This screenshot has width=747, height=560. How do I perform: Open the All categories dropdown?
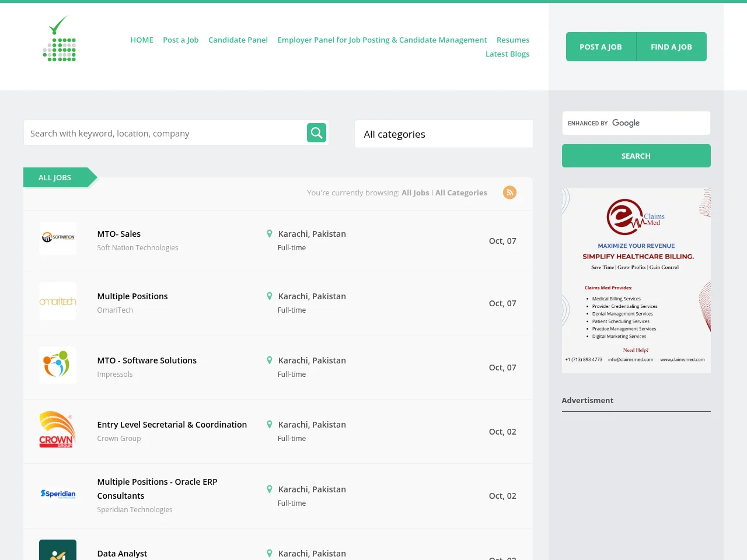[444, 134]
